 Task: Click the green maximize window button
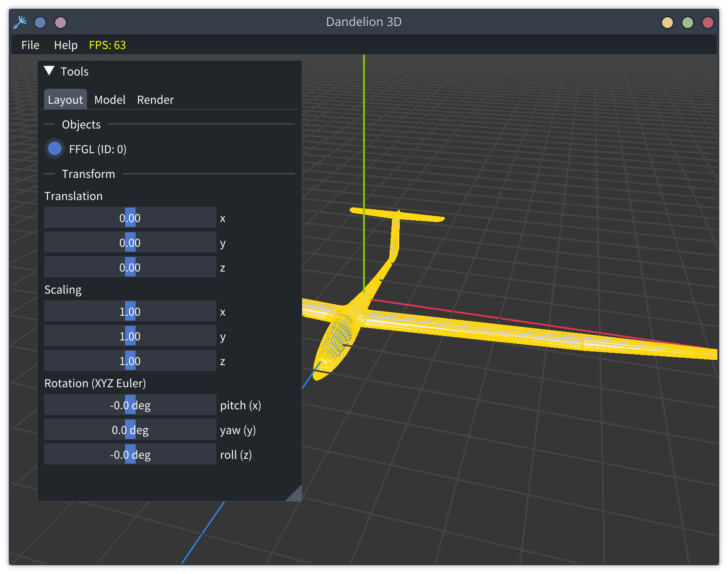pos(687,23)
